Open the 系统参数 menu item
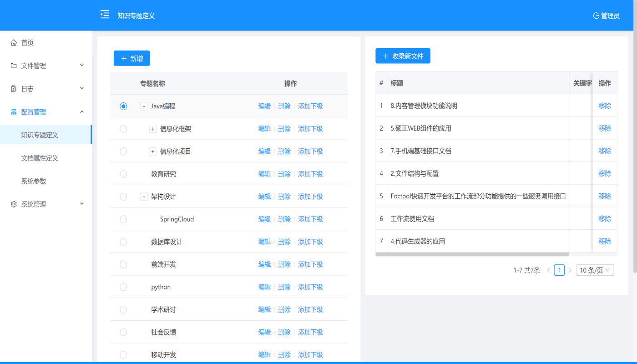 (35, 181)
